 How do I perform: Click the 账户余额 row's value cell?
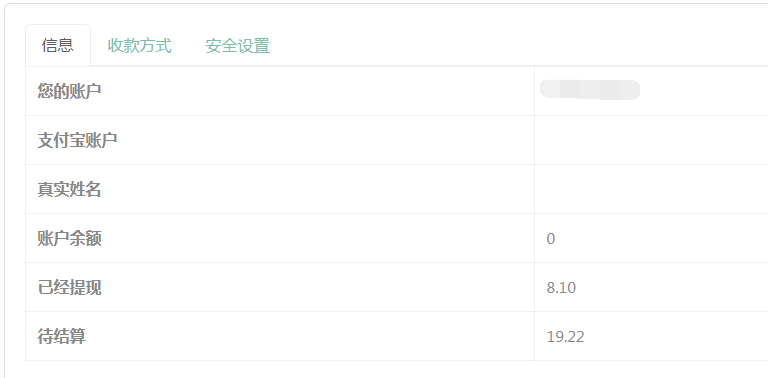(651, 238)
